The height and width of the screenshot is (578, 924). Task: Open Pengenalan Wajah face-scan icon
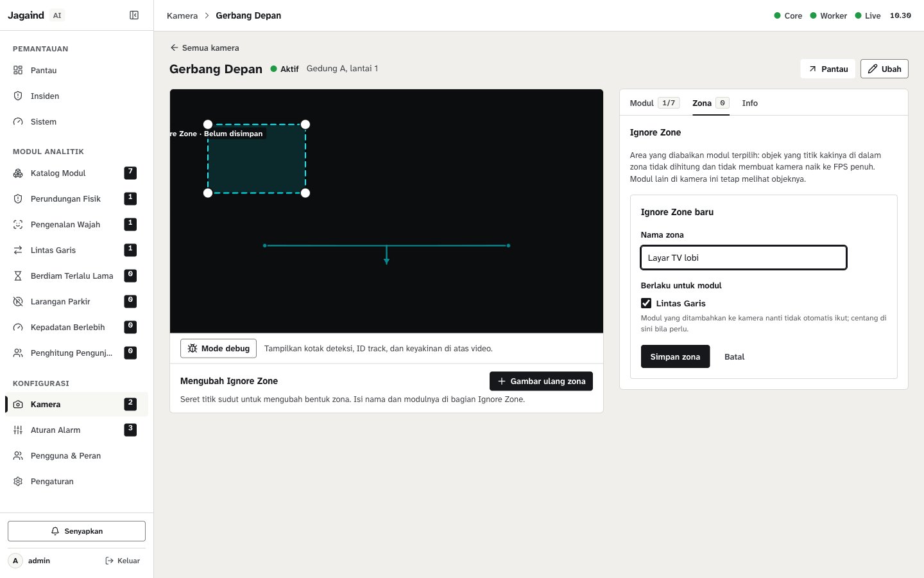(18, 224)
